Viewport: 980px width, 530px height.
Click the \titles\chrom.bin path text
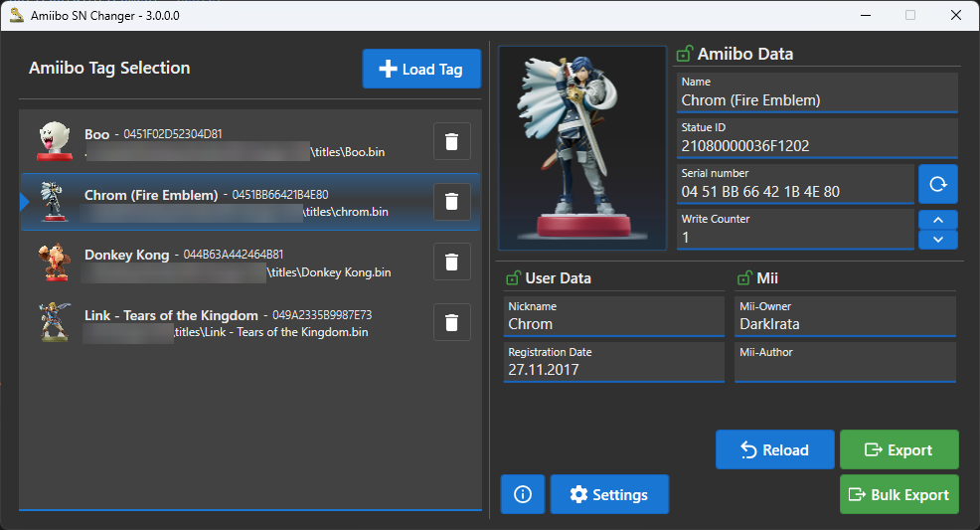tap(346, 212)
